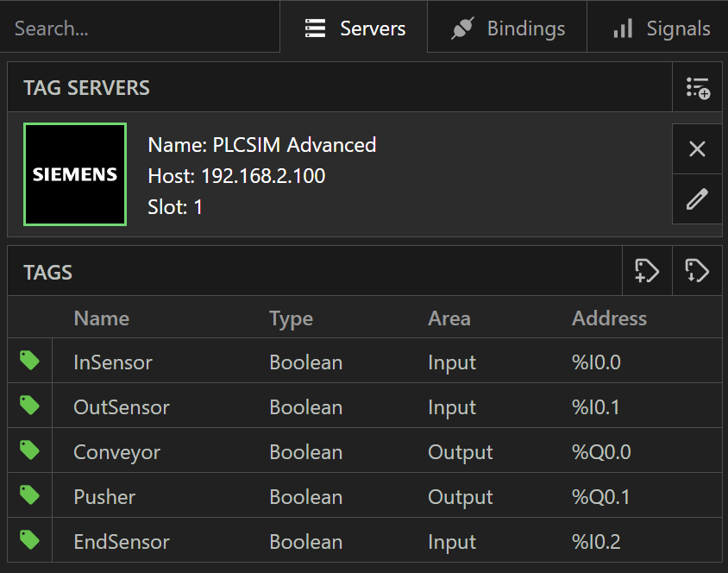
Task: Click the %Q0.1 address of Pusher
Action: (601, 497)
